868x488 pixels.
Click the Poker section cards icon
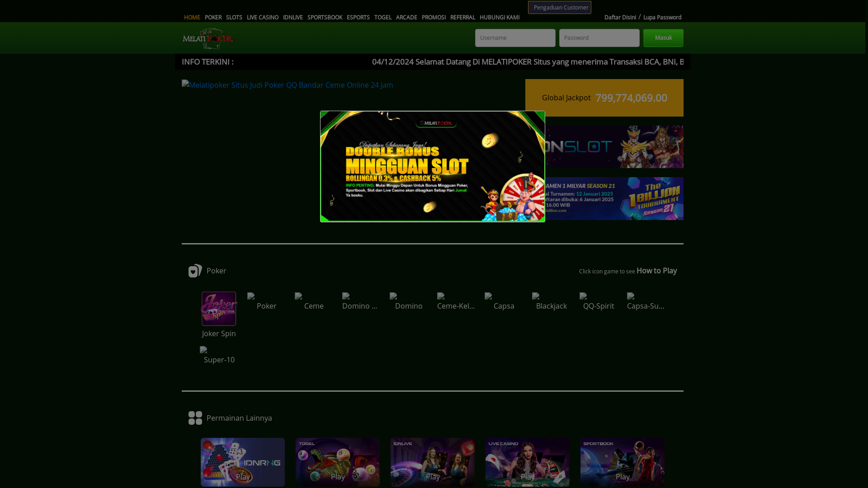pos(195,271)
